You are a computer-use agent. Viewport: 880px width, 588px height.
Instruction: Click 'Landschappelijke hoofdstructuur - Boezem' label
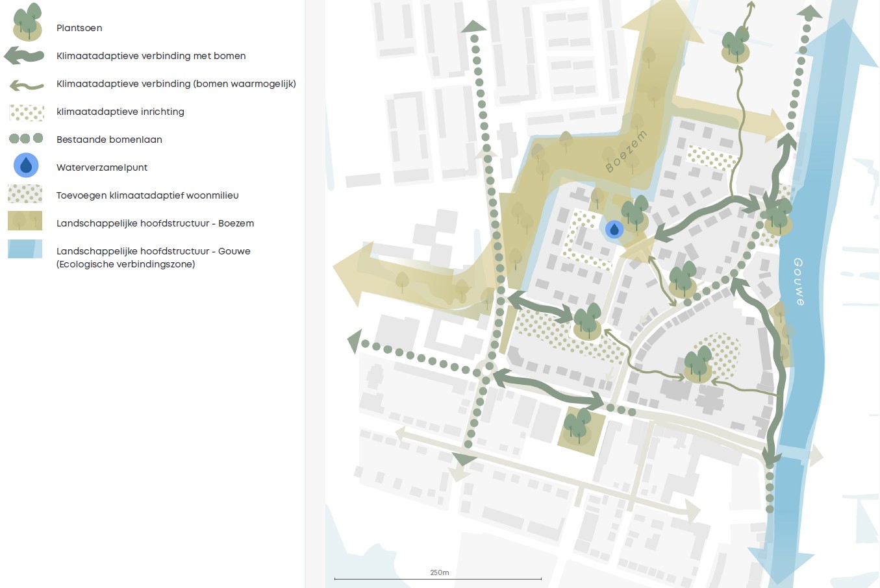pos(155,223)
